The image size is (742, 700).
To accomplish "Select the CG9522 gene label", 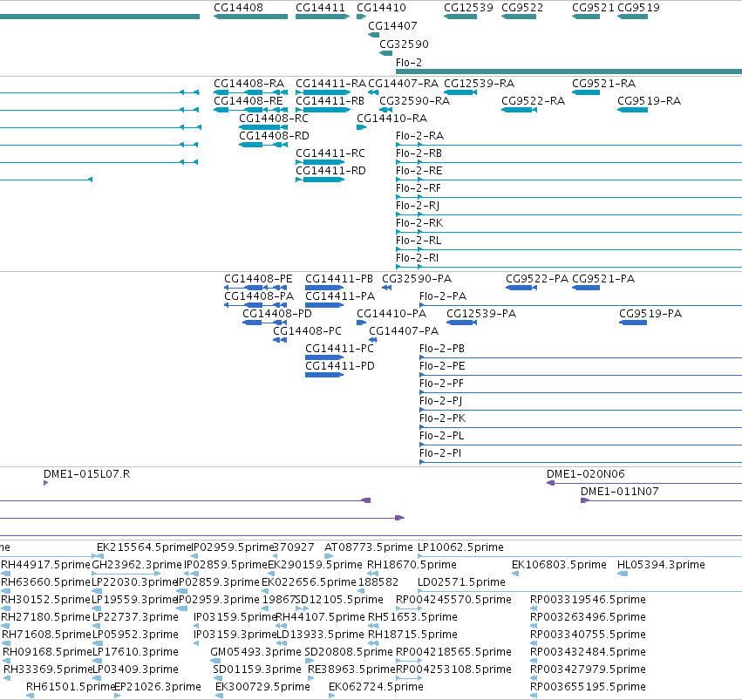I will point(522,8).
